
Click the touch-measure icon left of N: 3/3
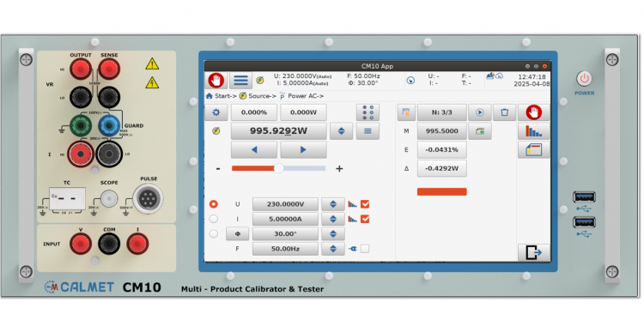tap(406, 112)
